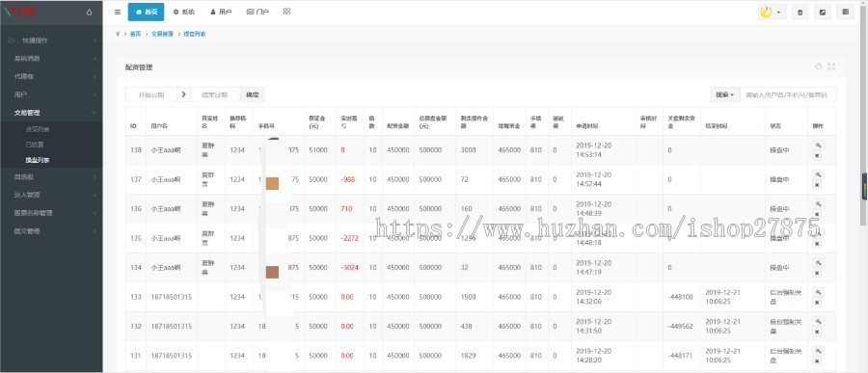Click the X icon in row 133
This screenshot has width=868, height=373.
click(x=818, y=303)
